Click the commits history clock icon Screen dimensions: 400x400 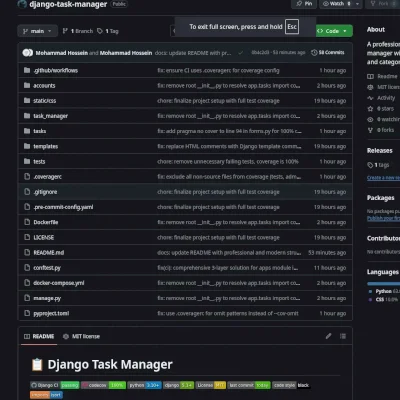click(x=314, y=53)
